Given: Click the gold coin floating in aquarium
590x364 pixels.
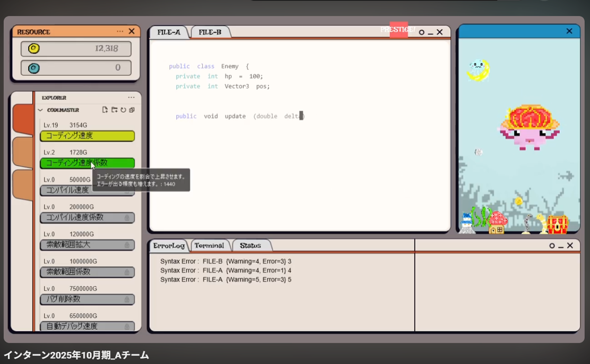Looking at the screenshot, I should 518,201.
